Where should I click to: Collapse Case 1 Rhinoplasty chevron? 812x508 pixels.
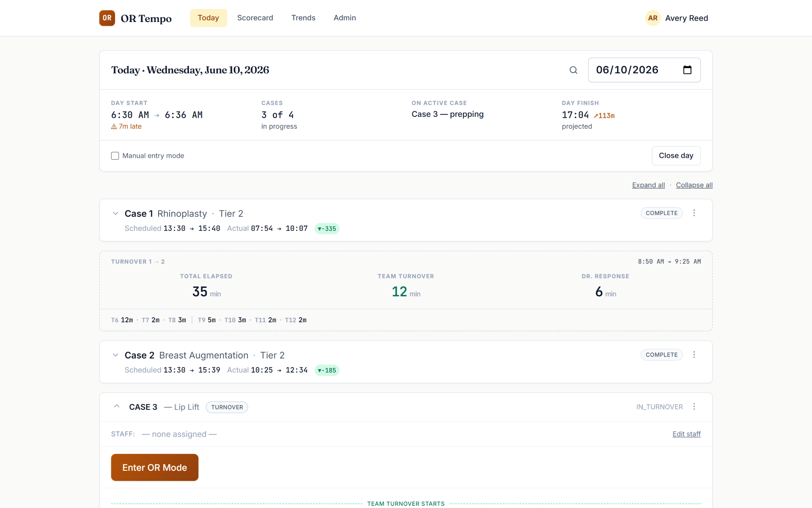pyautogui.click(x=115, y=213)
